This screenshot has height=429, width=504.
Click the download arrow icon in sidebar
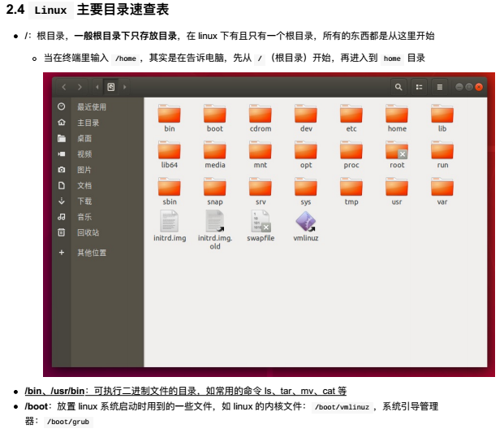click(62, 201)
